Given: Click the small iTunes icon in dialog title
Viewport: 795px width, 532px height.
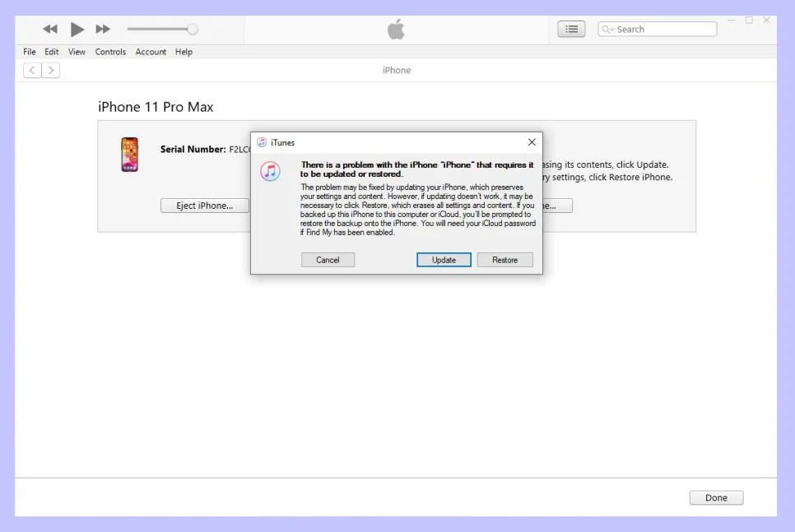Looking at the screenshot, I should click(x=262, y=142).
